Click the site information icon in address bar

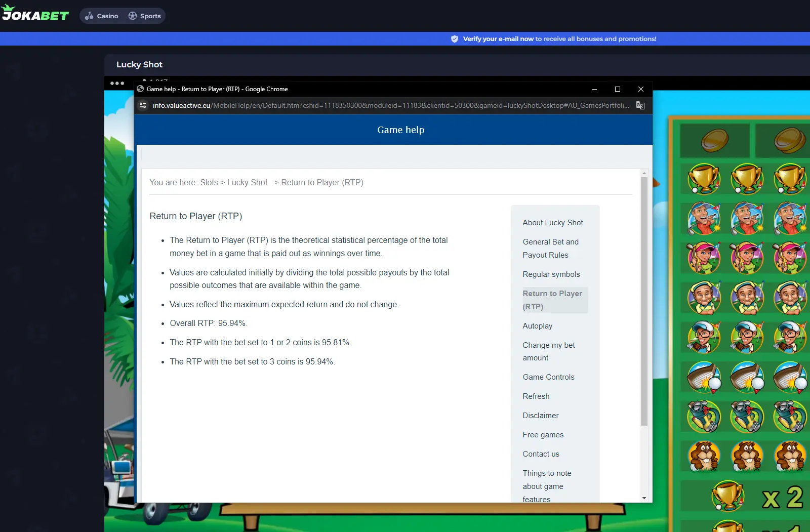[143, 105]
